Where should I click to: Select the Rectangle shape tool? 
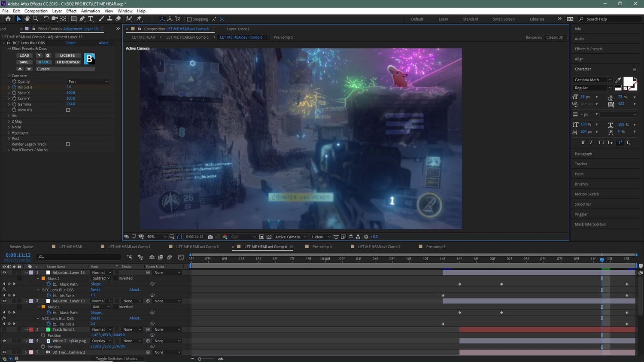point(74,19)
